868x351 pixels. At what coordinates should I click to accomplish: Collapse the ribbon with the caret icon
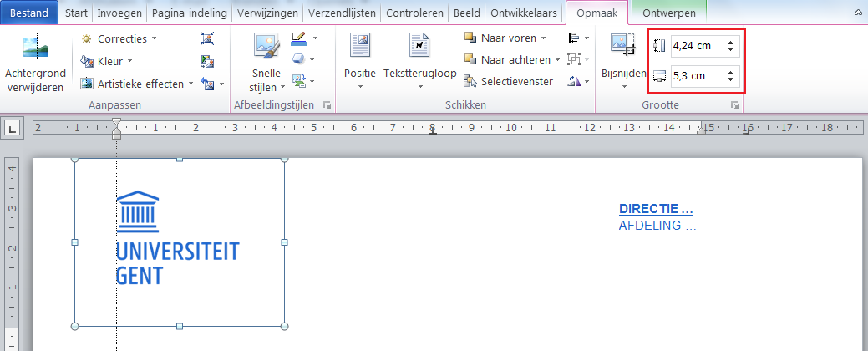(858, 13)
